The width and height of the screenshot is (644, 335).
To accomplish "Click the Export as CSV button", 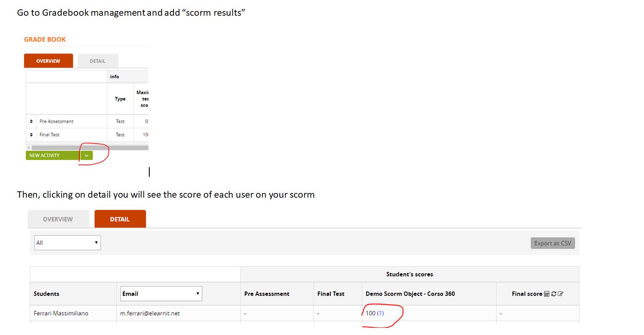I will (x=552, y=243).
